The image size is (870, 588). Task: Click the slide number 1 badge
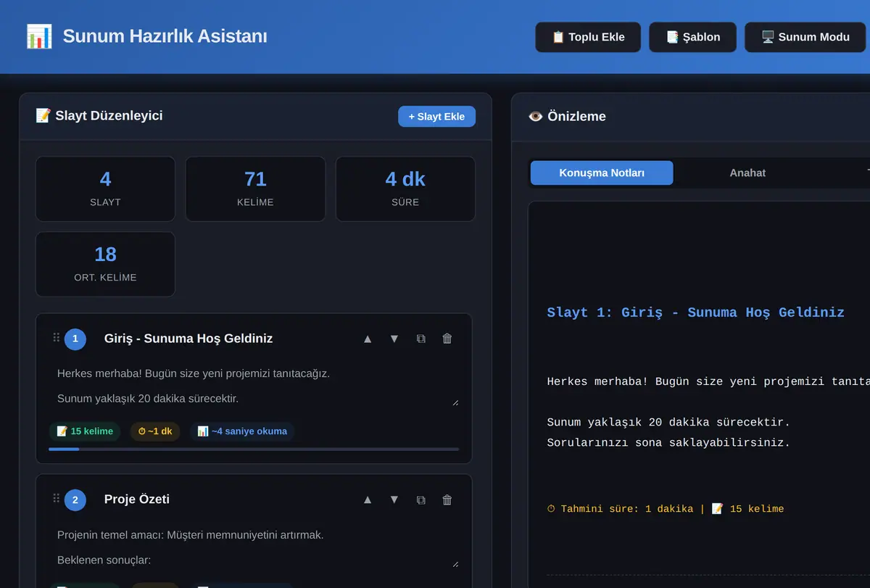pos(75,339)
